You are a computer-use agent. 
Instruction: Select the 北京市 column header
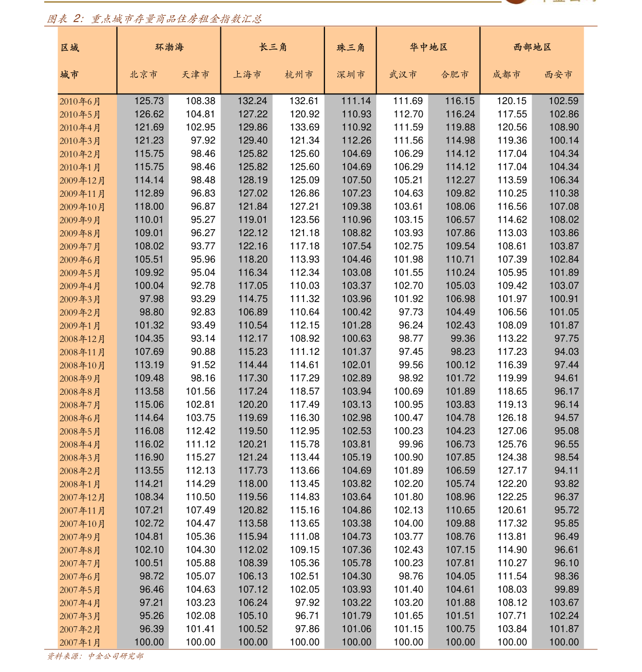coord(143,74)
